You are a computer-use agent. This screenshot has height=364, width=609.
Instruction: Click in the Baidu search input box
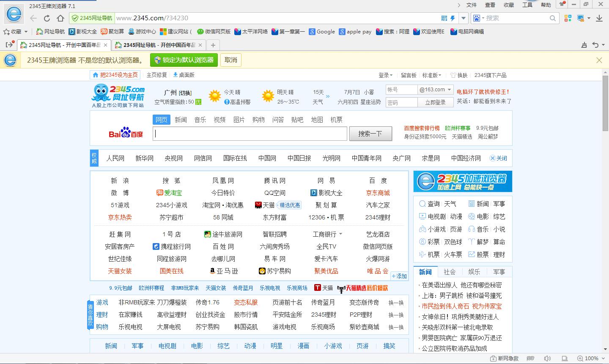[250, 134]
